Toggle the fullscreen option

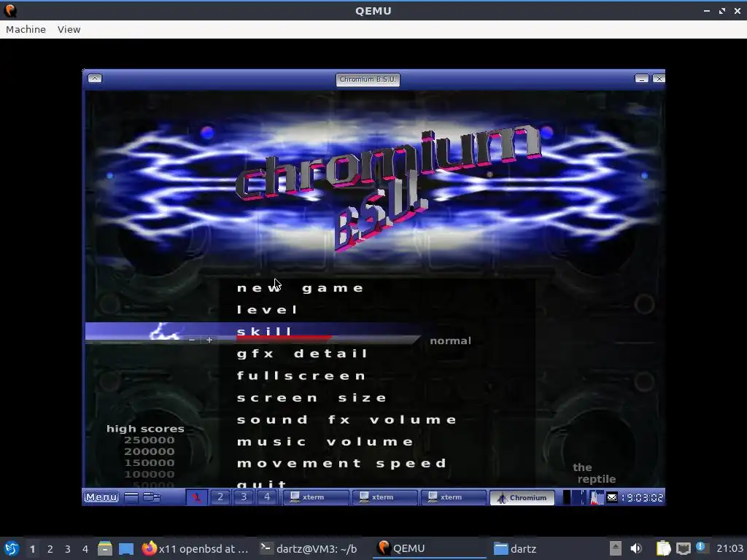301,376
